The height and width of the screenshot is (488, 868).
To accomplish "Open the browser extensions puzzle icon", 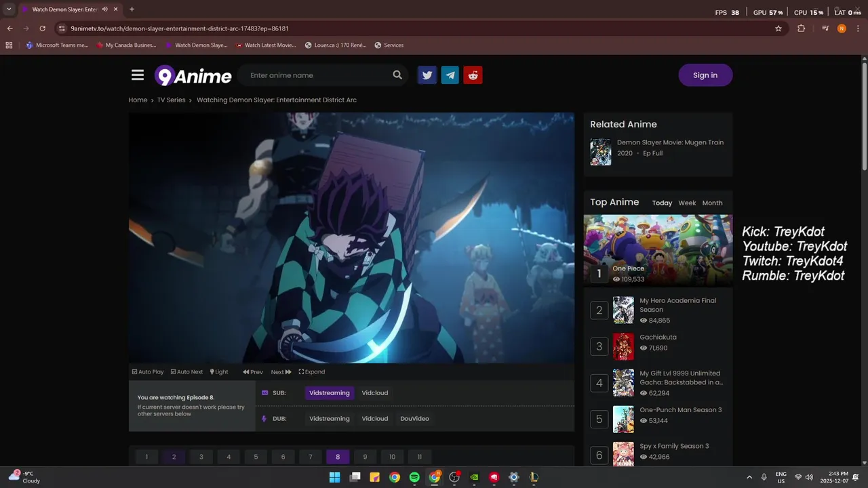I will pos(802,28).
